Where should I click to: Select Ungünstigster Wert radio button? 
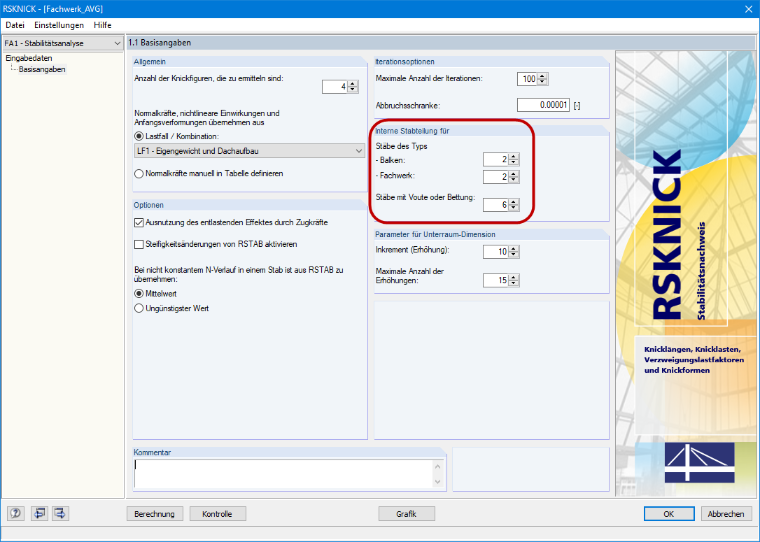139,308
